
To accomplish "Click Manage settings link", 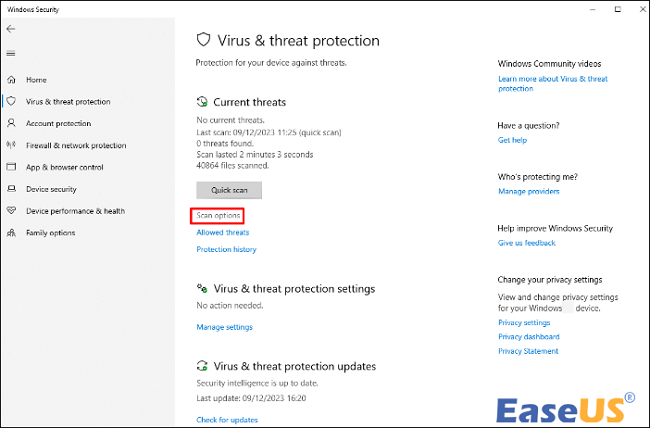I will (x=224, y=327).
